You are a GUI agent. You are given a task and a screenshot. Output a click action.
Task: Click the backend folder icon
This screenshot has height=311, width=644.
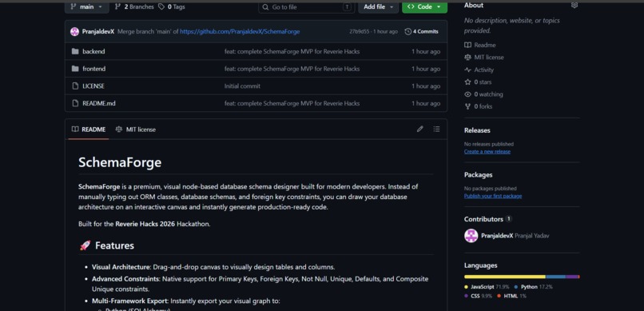tap(75, 51)
